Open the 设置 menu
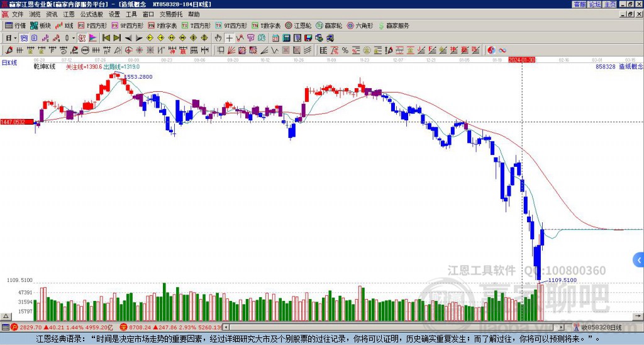The height and width of the screenshot is (345, 644). tap(114, 14)
